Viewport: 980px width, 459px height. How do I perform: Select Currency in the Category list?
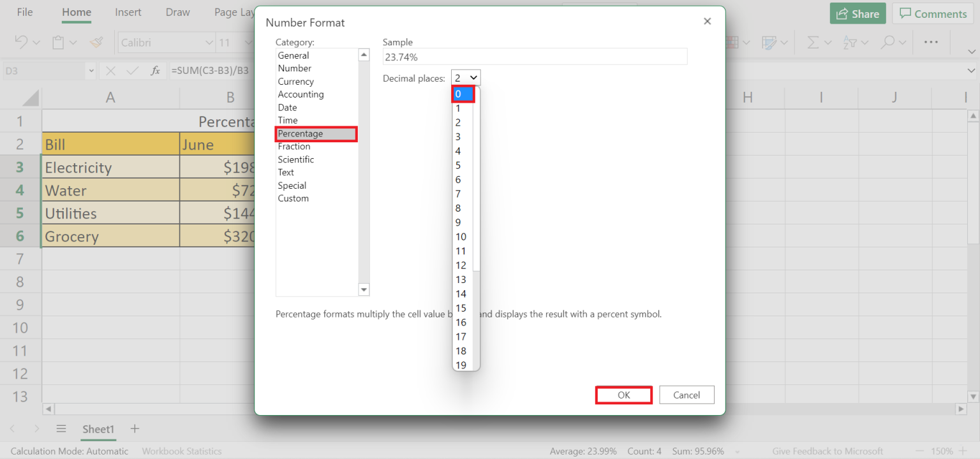(295, 81)
